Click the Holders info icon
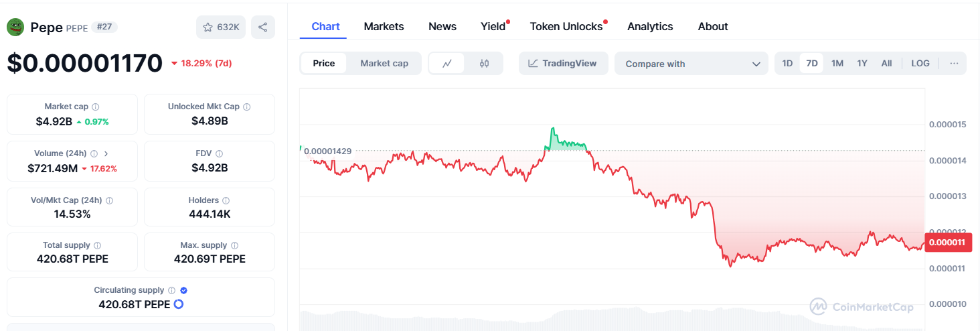 click(x=226, y=200)
